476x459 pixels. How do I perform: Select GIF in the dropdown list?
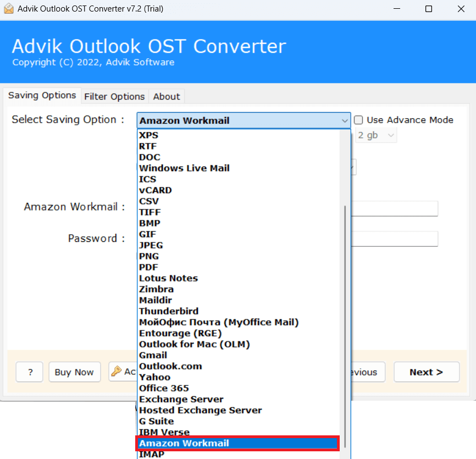(x=239, y=234)
